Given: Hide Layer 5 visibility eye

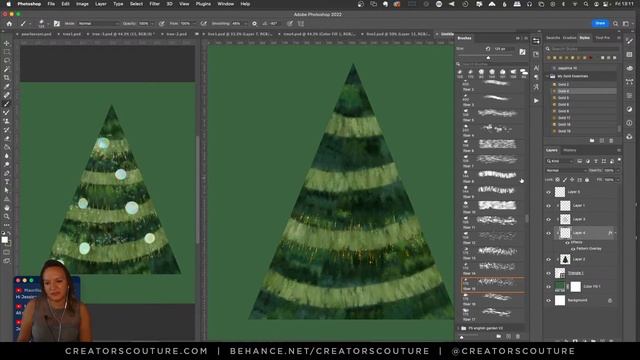Looking at the screenshot, I should pos(549,192).
